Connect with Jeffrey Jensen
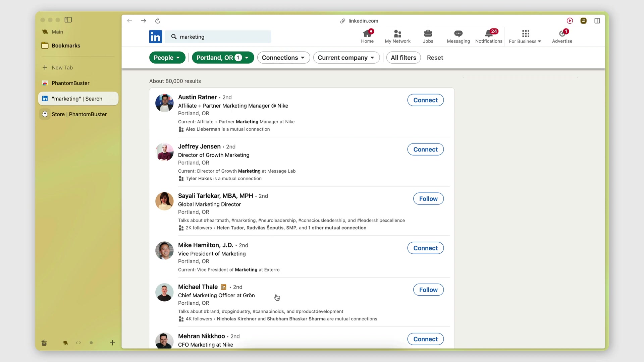Screen dimensions: 644x362 tap(425, 149)
